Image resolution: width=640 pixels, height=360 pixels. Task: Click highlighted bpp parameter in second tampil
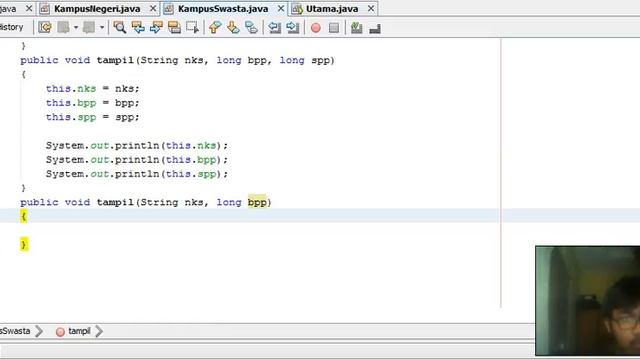[x=257, y=202]
